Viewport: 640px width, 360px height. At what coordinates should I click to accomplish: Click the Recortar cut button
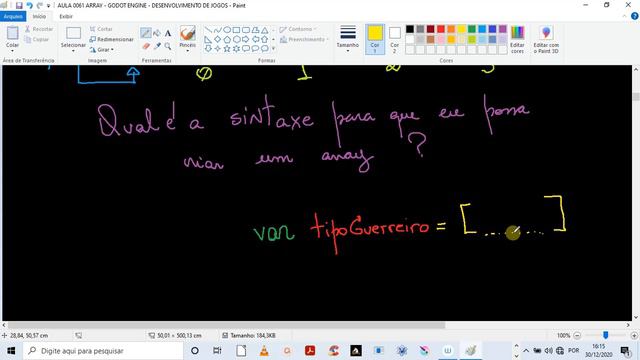click(39, 29)
